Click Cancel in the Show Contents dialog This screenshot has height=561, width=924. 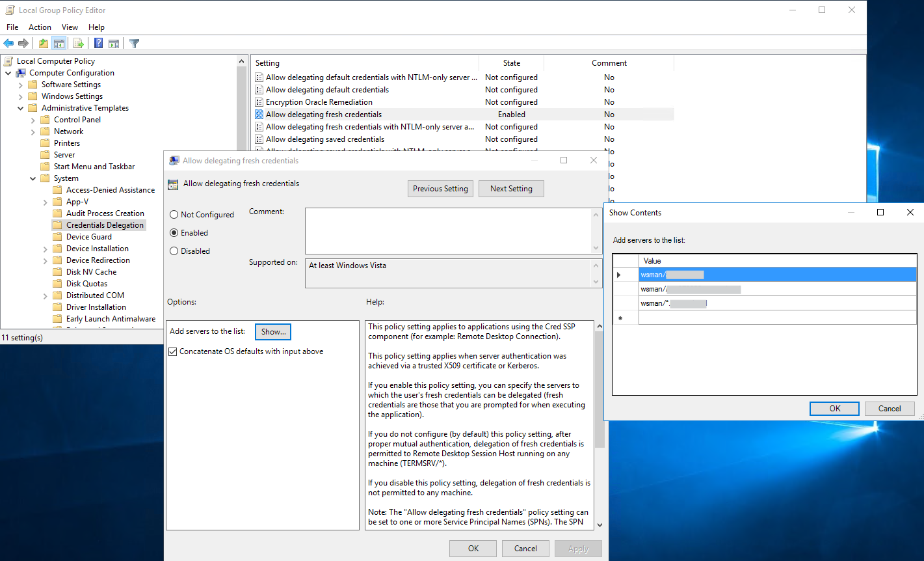tap(890, 409)
